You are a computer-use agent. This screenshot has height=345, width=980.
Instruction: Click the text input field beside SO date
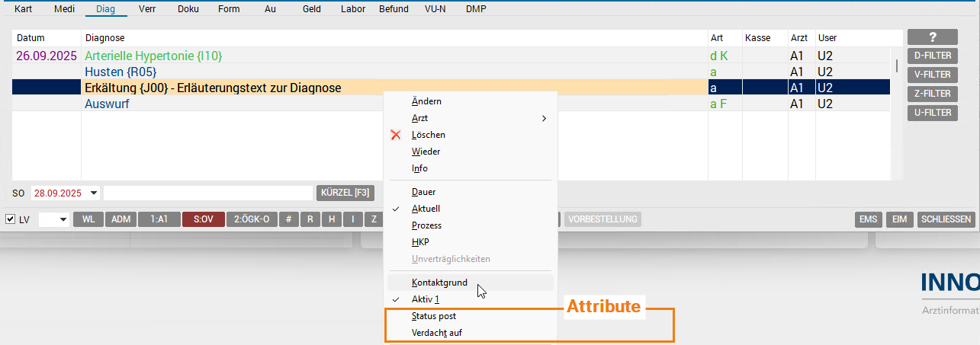(207, 193)
